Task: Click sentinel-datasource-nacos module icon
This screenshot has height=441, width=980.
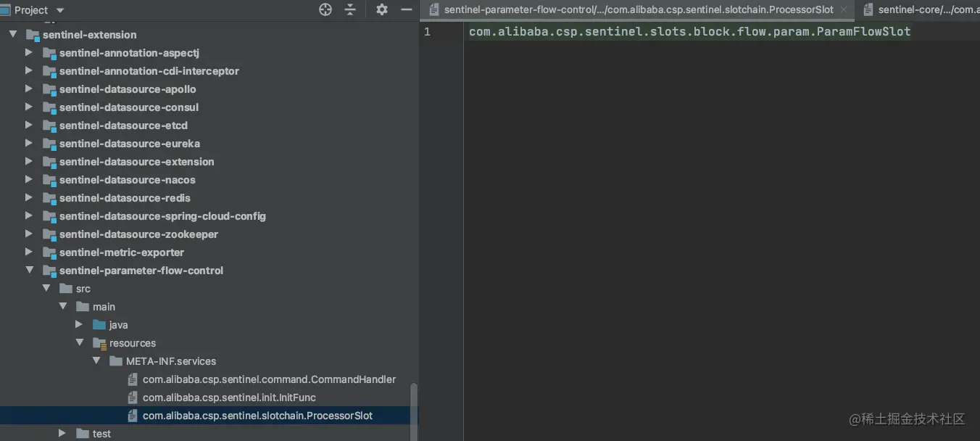Action: point(49,179)
